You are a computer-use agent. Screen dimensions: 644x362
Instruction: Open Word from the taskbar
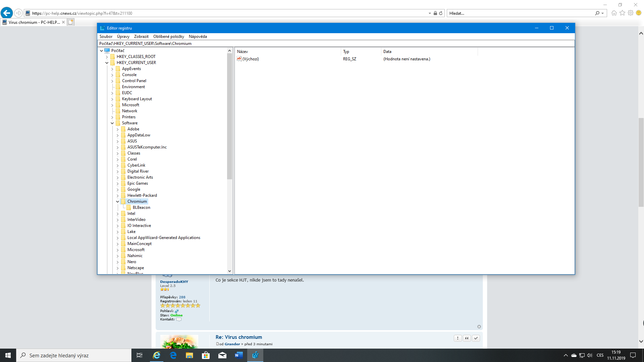point(238,355)
